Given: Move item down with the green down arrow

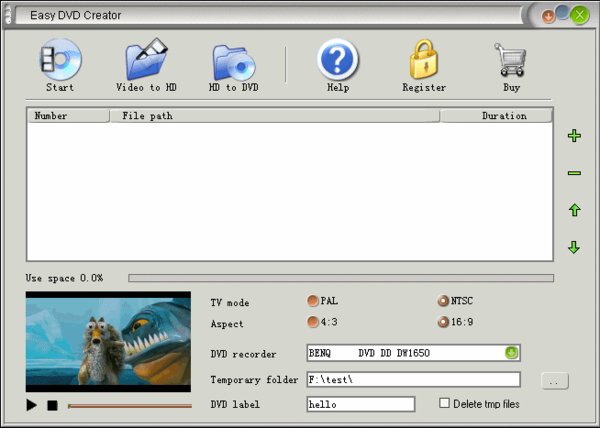Looking at the screenshot, I should tap(574, 247).
